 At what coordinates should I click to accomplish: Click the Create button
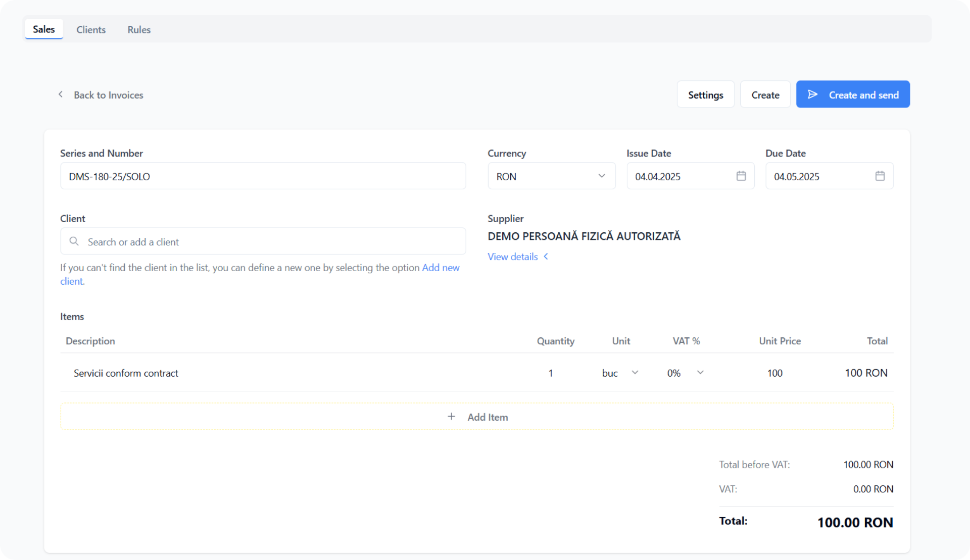[765, 95]
